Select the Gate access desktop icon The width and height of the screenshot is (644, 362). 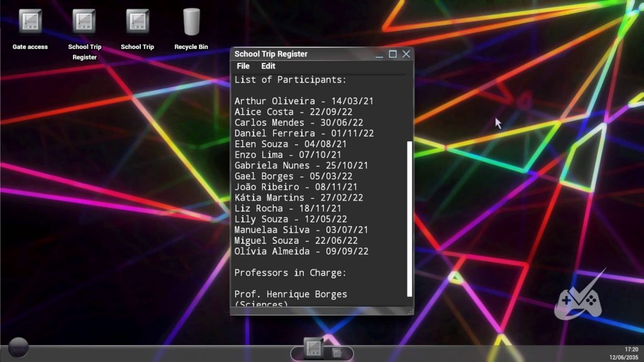pos(30,22)
